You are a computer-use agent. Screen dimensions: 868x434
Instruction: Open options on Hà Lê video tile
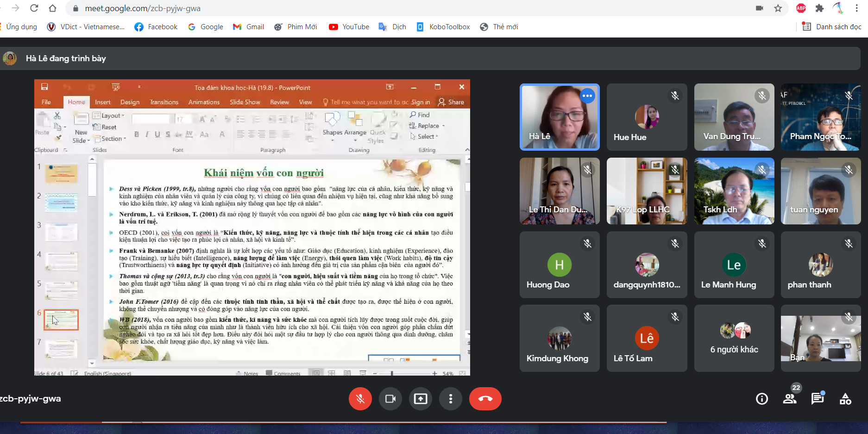coord(587,96)
